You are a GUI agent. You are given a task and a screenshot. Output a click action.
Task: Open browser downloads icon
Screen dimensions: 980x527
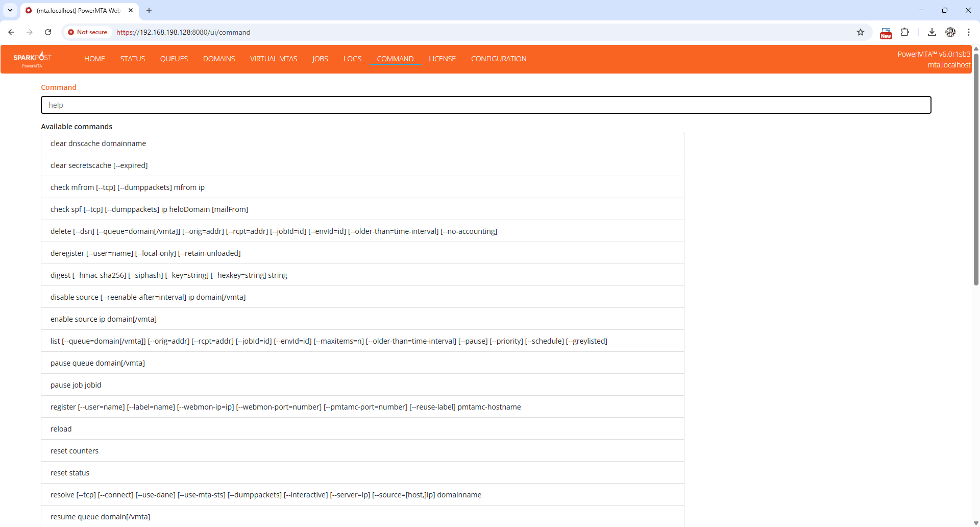(x=932, y=32)
